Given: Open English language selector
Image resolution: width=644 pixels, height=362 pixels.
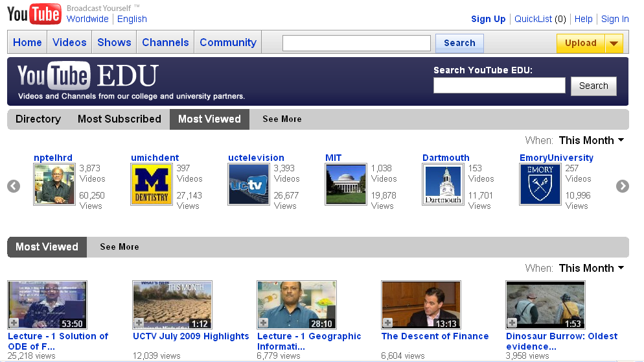Looking at the screenshot, I should (132, 19).
